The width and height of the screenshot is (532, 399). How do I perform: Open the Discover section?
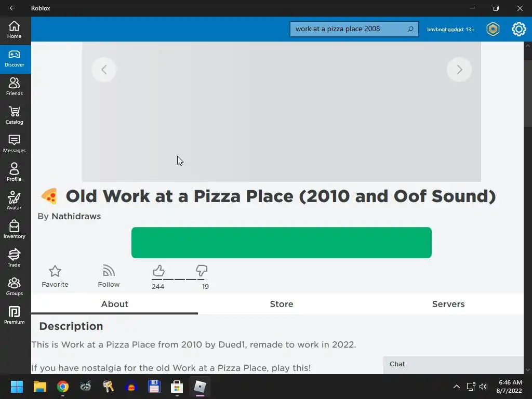pyautogui.click(x=14, y=59)
